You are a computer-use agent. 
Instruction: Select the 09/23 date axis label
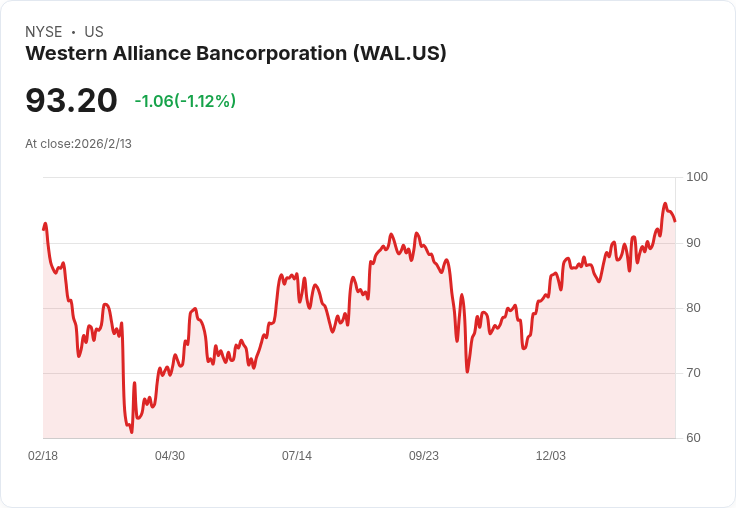(424, 455)
